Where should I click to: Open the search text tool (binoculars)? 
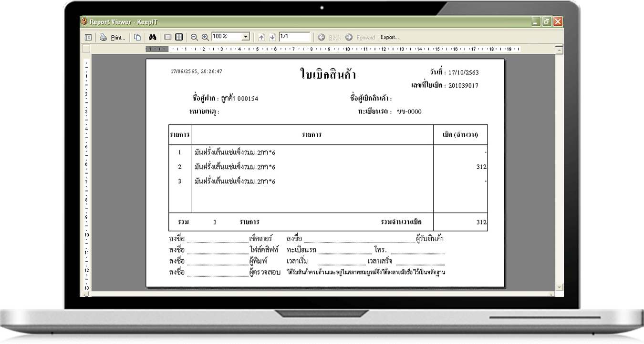[154, 37]
